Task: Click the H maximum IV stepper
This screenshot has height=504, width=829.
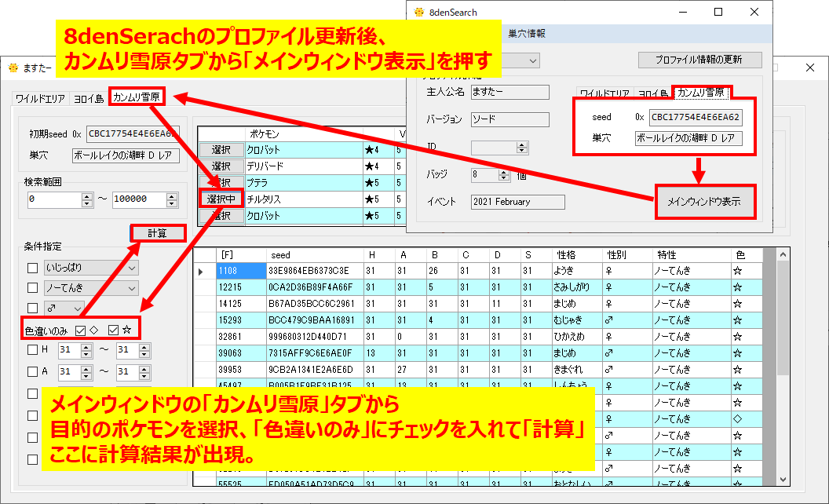Action: click(144, 350)
